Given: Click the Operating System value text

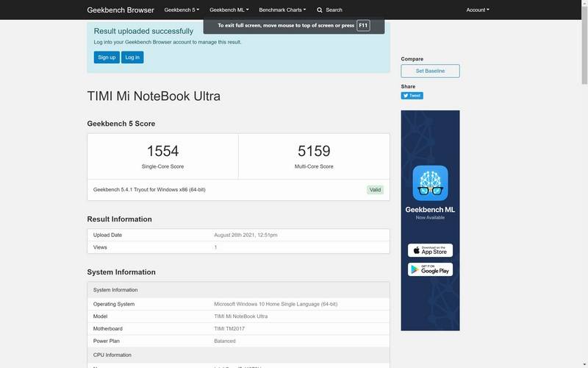Looking at the screenshot, I should tap(276, 304).
